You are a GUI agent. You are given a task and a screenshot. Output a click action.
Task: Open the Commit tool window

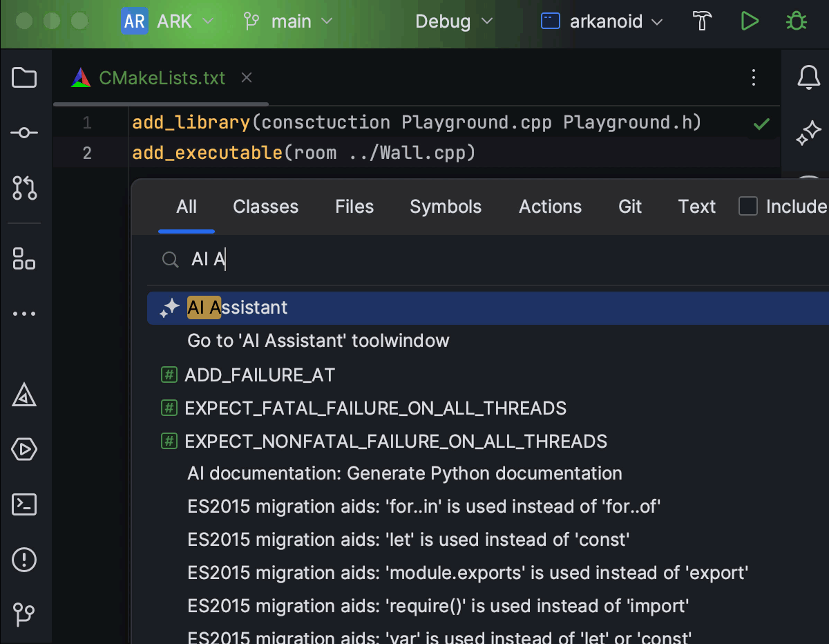coord(24,133)
